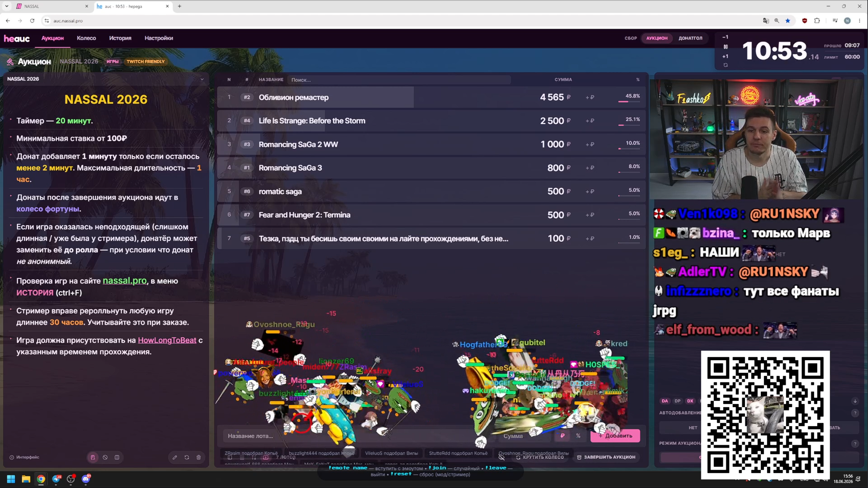Click the down arrow icon in the right settings panel
Image resolution: width=868 pixels, height=488 pixels.
tap(855, 401)
